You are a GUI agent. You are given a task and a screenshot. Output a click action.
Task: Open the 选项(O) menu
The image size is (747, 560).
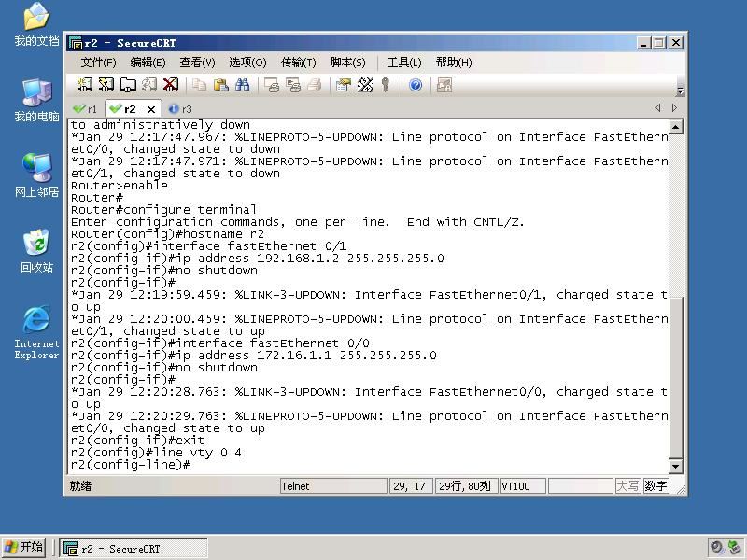247,63
